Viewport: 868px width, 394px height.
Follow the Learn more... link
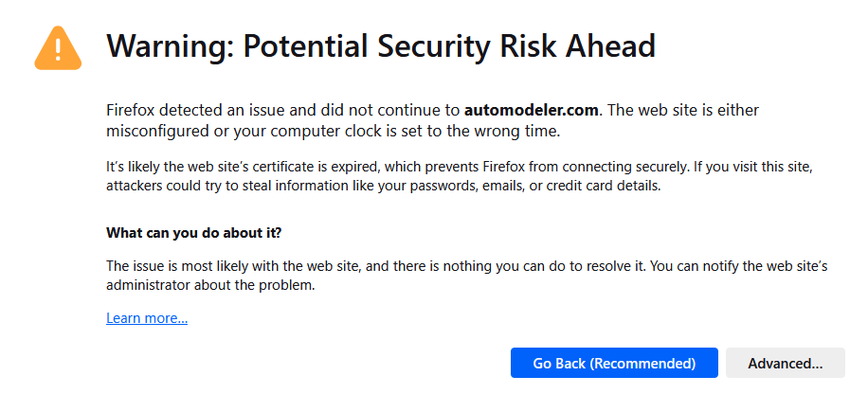[x=147, y=318]
